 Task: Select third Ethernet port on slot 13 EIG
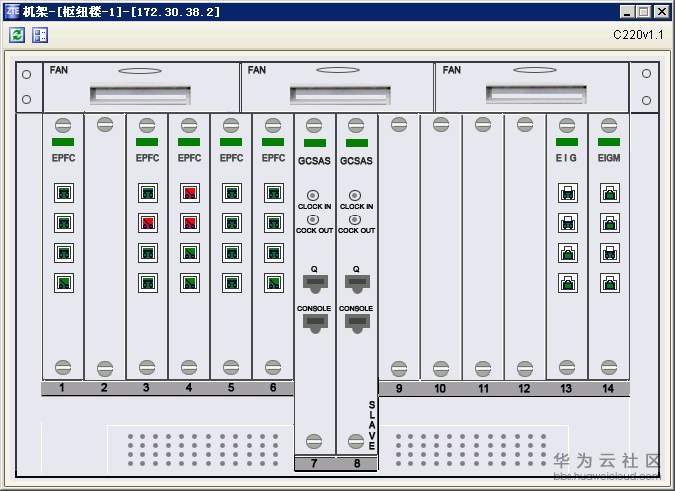pyautogui.click(x=568, y=253)
